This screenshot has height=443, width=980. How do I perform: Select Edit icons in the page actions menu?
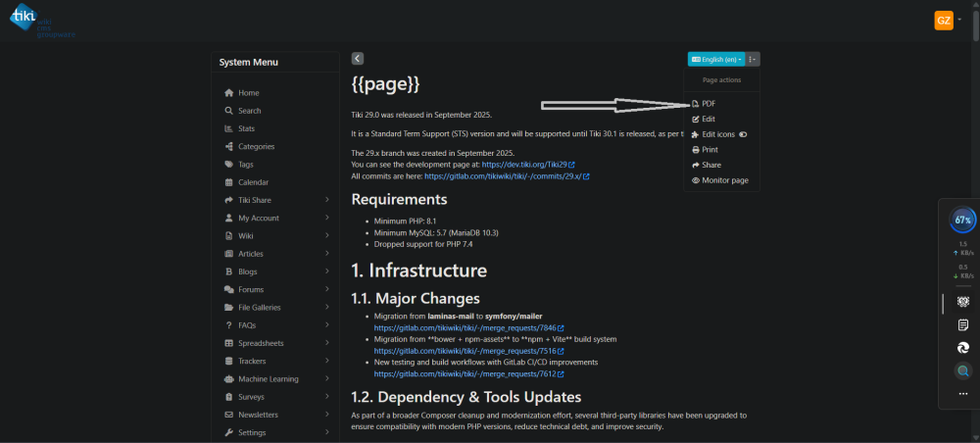[713, 134]
